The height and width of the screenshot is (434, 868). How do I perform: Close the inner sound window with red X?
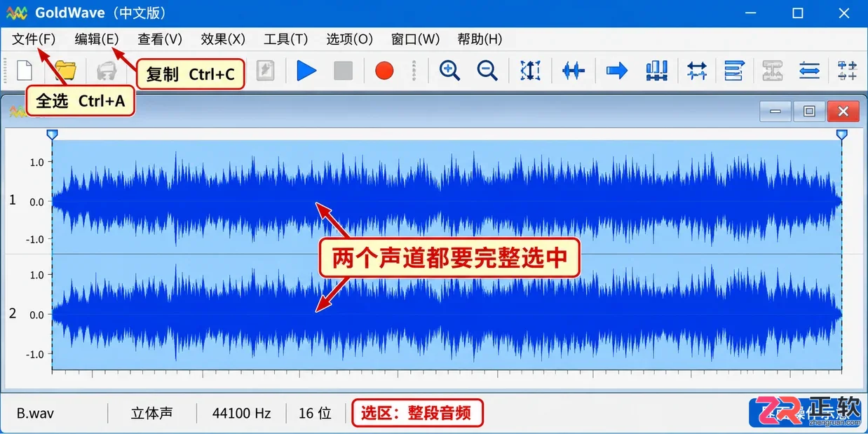click(843, 111)
